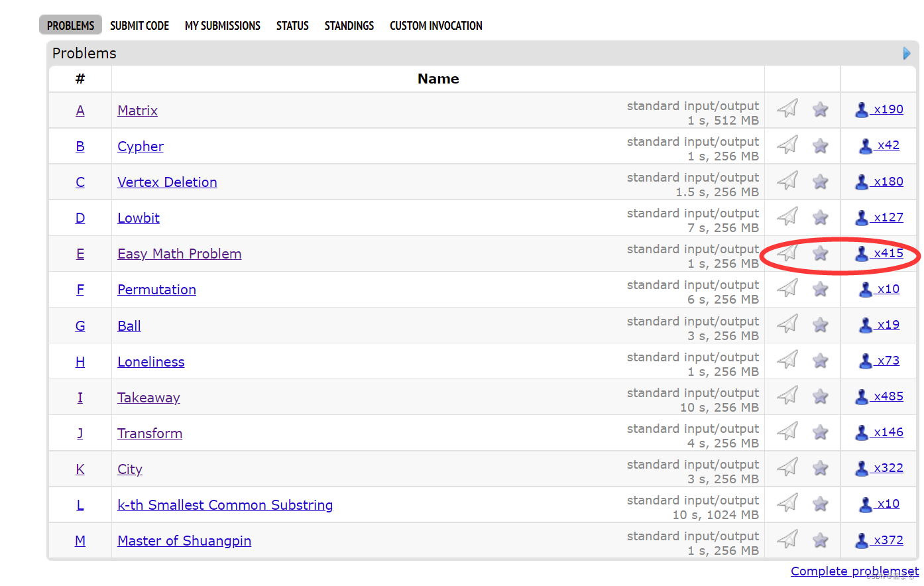Click the submit icon for Loneliness
924x586 pixels.
787,359
